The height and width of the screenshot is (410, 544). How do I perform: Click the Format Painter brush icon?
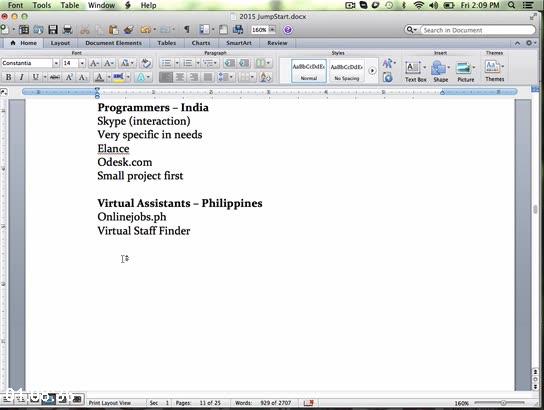coord(129,30)
